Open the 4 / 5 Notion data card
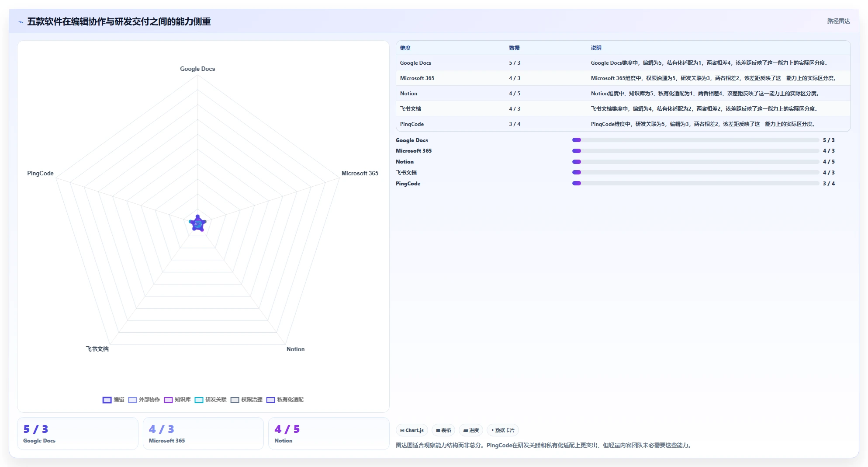 [x=329, y=433]
